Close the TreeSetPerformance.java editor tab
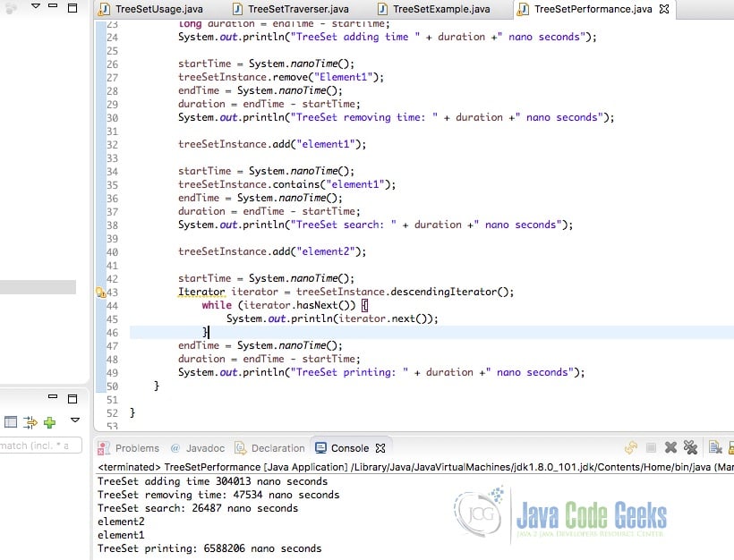 tap(664, 9)
